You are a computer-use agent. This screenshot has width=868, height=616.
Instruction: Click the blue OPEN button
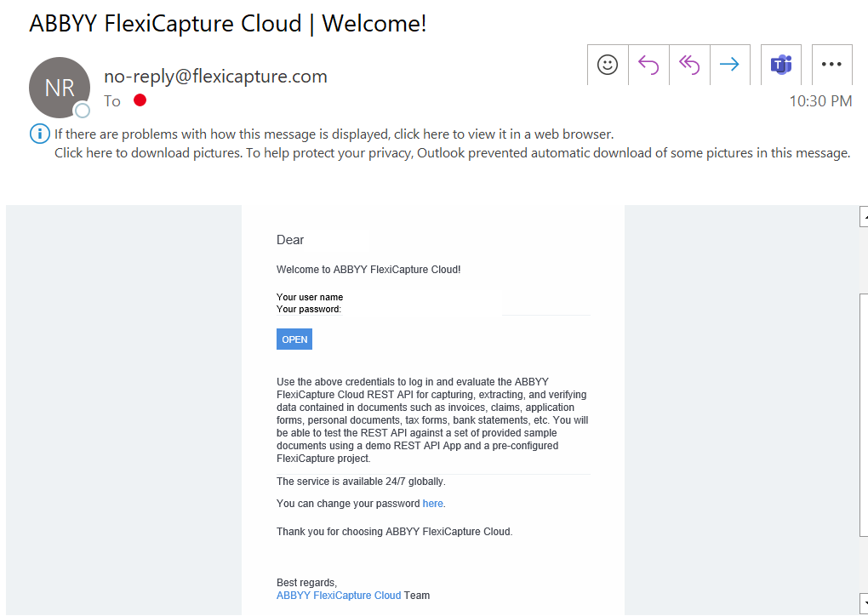294,339
